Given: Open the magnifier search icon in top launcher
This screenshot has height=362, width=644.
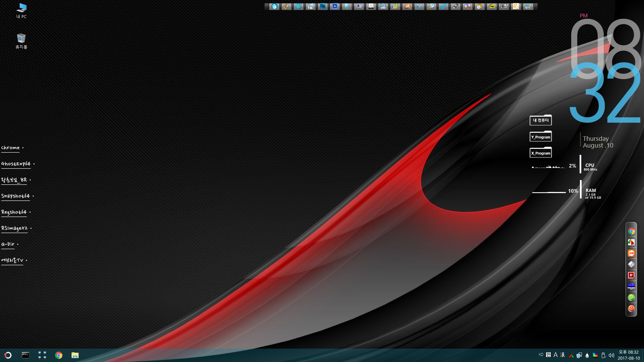Looking at the screenshot, I should click(x=274, y=6).
